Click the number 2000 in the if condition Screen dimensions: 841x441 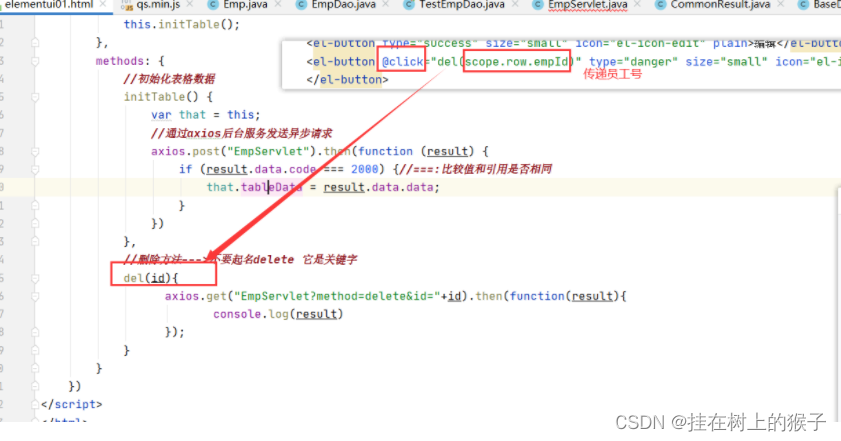tap(364, 170)
